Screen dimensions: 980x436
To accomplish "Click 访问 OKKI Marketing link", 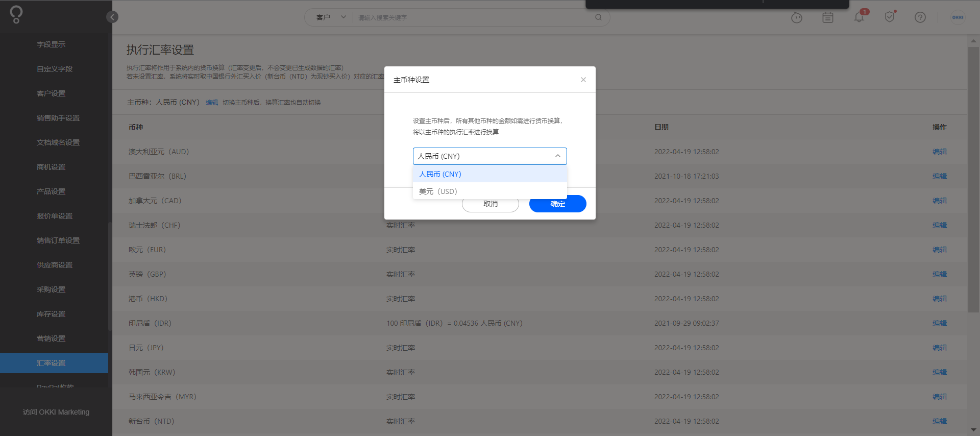I will click(56, 412).
